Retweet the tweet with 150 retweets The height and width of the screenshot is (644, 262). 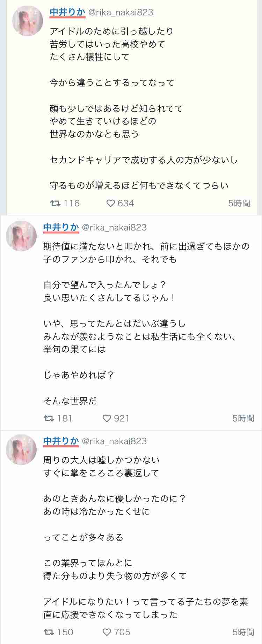point(48,632)
